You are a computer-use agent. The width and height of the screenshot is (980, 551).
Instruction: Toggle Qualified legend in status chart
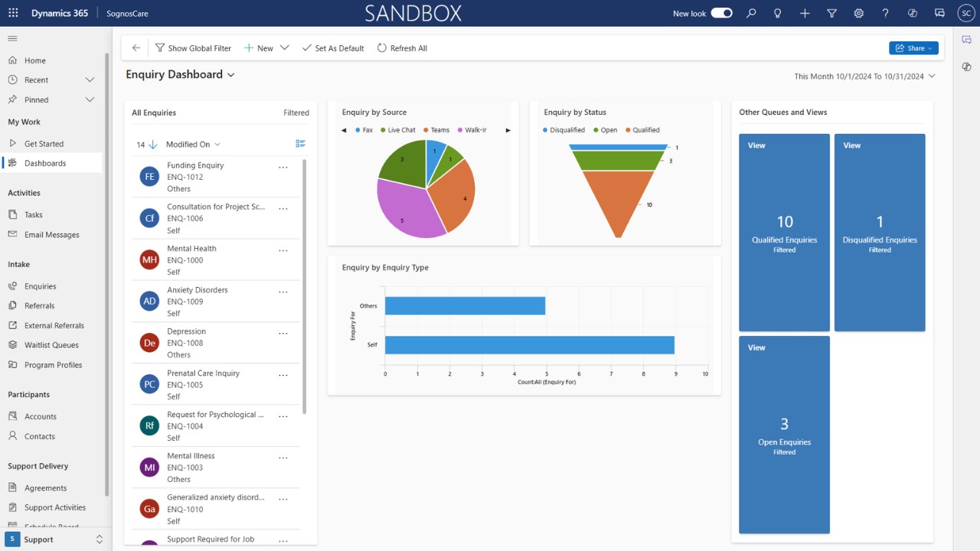pyautogui.click(x=642, y=130)
